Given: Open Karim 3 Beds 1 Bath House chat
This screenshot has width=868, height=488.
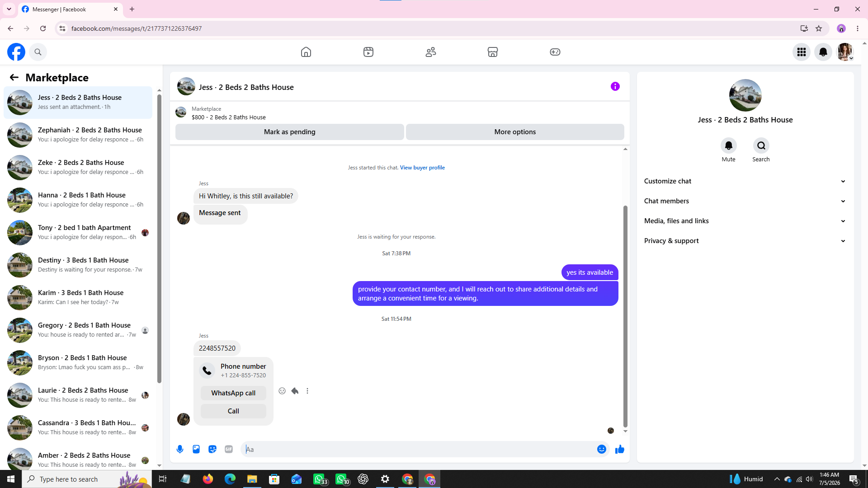Looking at the screenshot, I should (x=78, y=297).
